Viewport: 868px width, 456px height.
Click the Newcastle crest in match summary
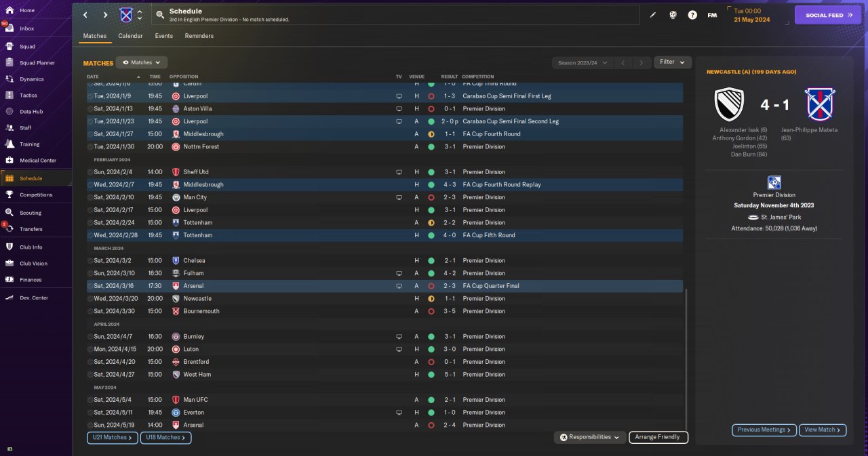pyautogui.click(x=730, y=104)
